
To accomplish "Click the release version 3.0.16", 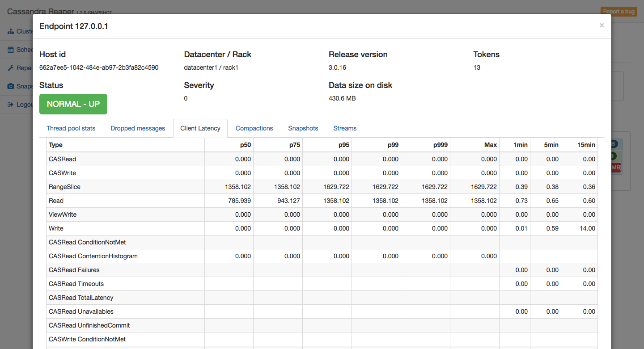I will [337, 67].
